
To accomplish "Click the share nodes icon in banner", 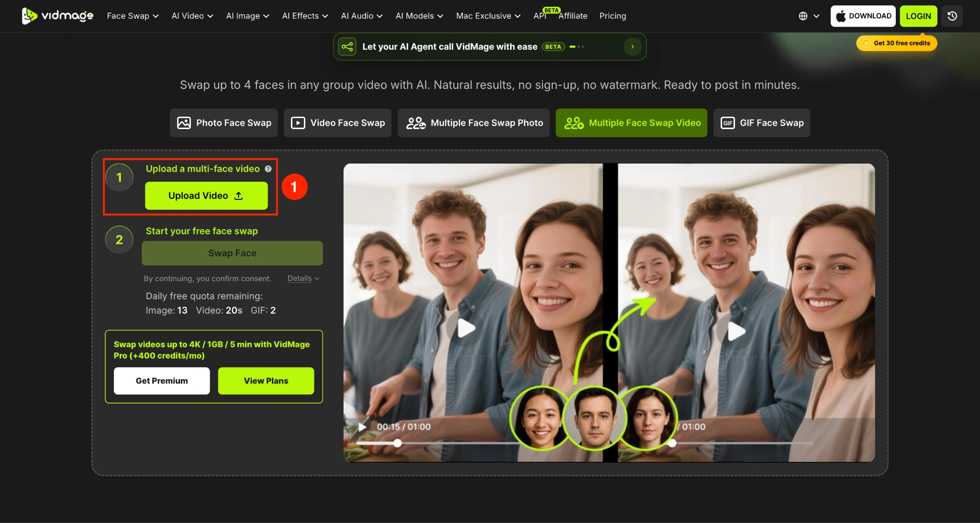I will pyautogui.click(x=347, y=46).
